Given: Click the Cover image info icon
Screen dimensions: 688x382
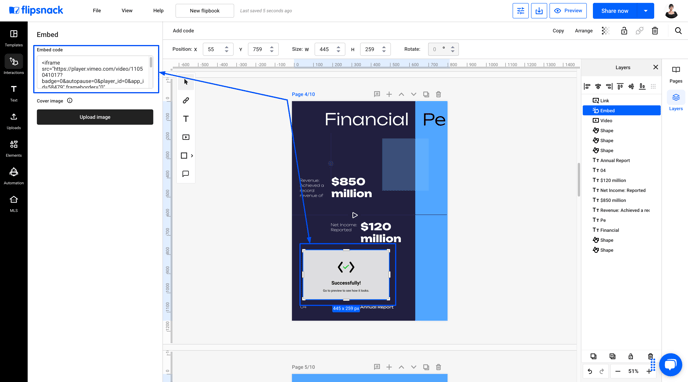Looking at the screenshot, I should click(x=70, y=100).
